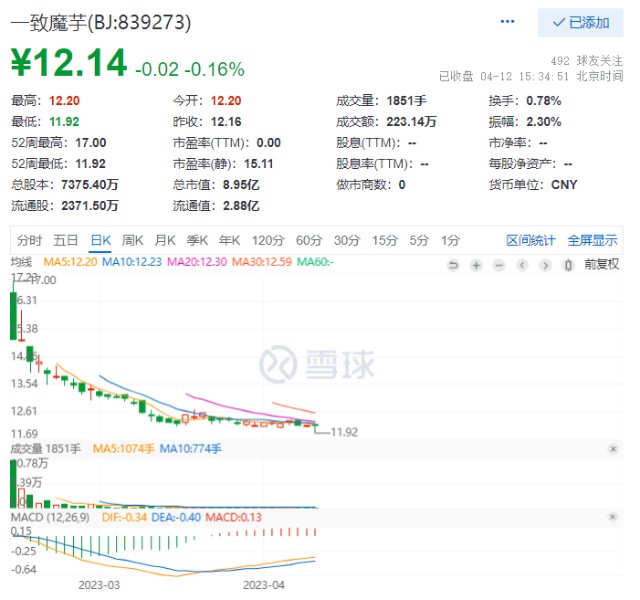Collapse the MACD indicator panel

tap(614, 516)
